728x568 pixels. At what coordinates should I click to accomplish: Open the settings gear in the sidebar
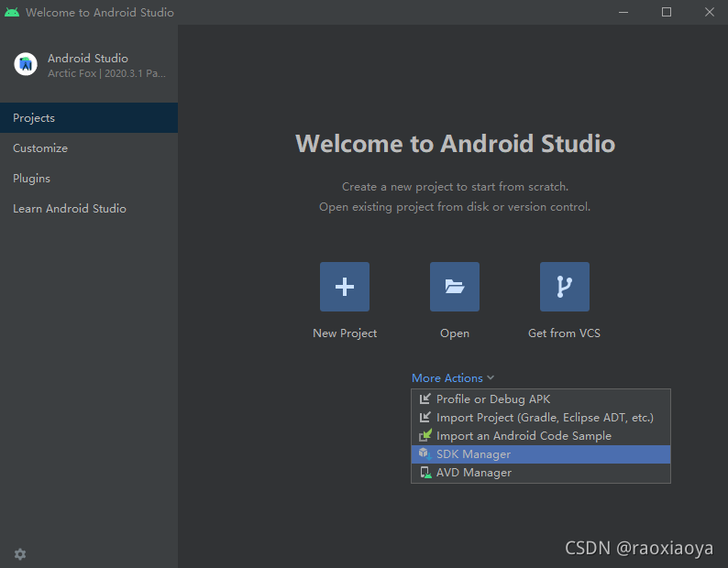tap(20, 554)
